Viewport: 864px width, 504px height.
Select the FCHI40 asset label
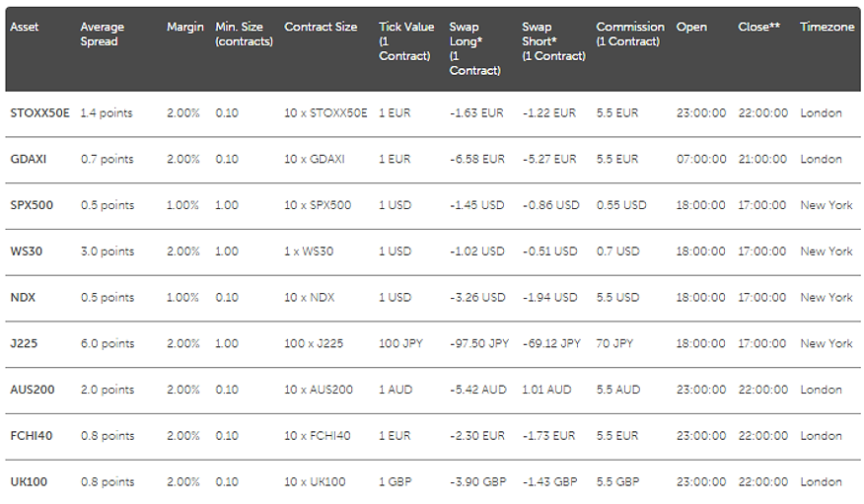32,436
